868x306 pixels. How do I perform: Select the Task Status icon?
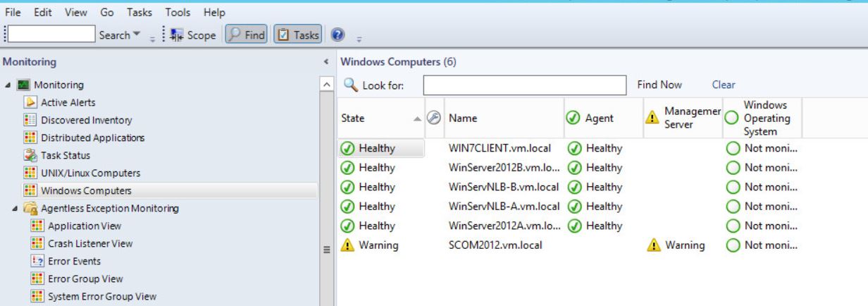point(39,156)
